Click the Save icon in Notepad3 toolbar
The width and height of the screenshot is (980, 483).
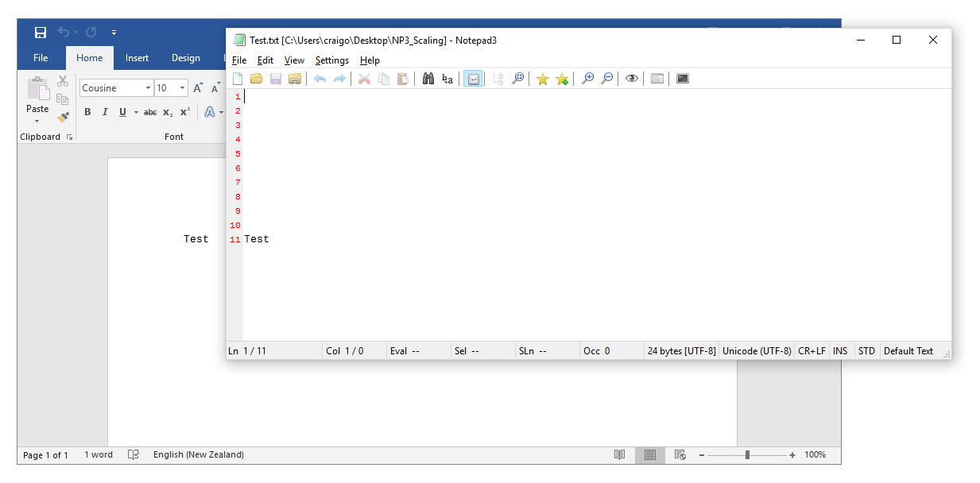276,79
